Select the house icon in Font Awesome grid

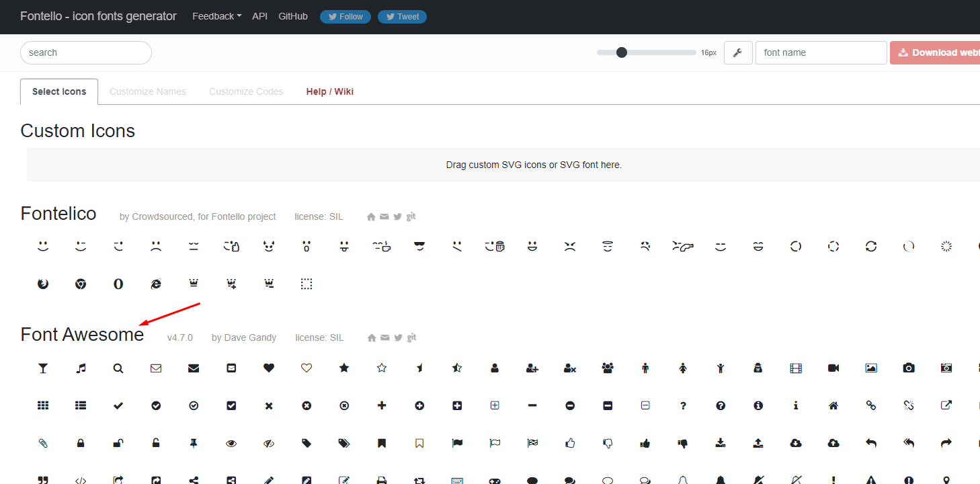(833, 405)
